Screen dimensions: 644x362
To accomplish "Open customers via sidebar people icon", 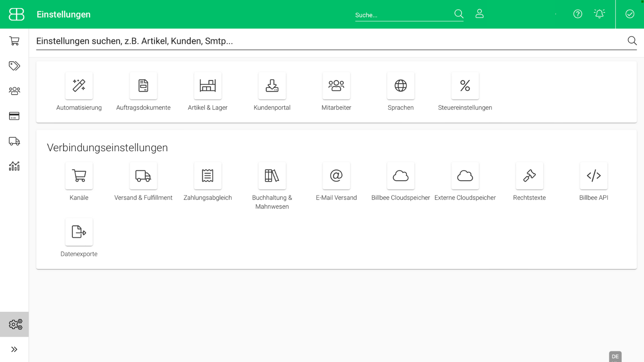I will click(x=14, y=91).
